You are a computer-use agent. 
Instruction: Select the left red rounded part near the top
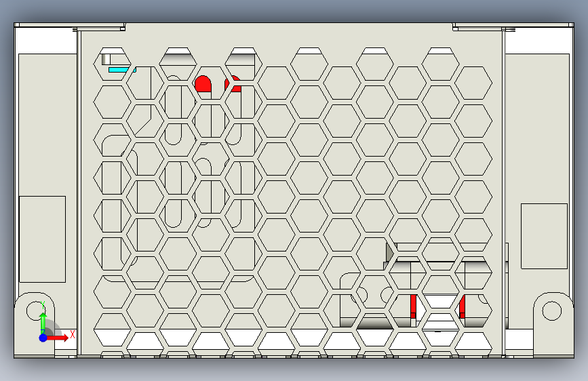pos(203,83)
